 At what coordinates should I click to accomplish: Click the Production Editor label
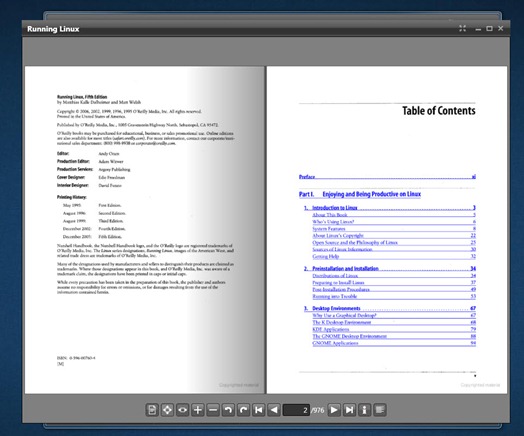point(73,161)
